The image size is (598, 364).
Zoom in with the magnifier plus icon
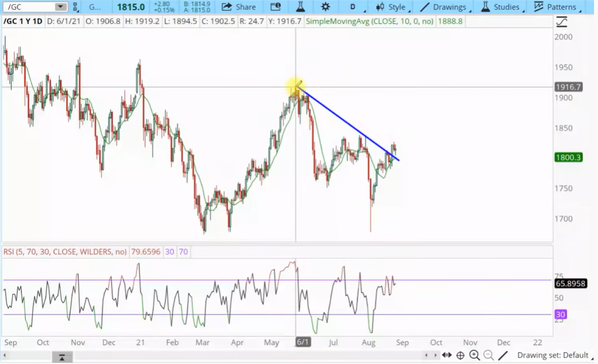475,355
